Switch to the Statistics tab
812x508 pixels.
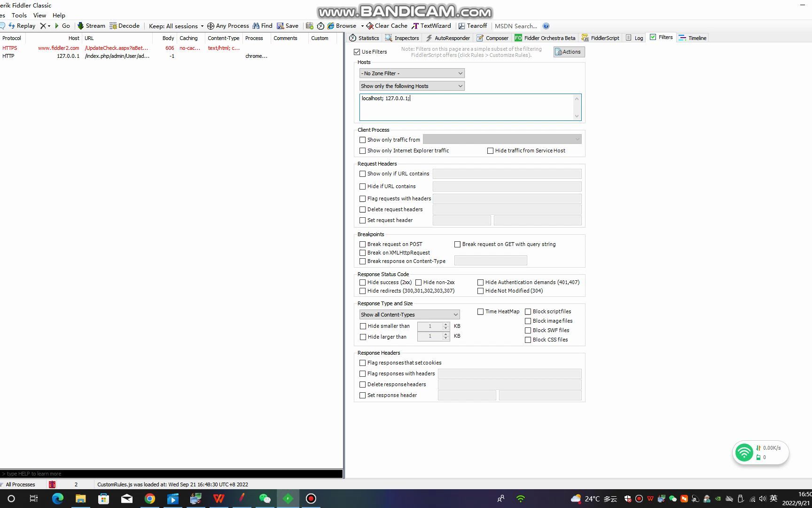[364, 38]
